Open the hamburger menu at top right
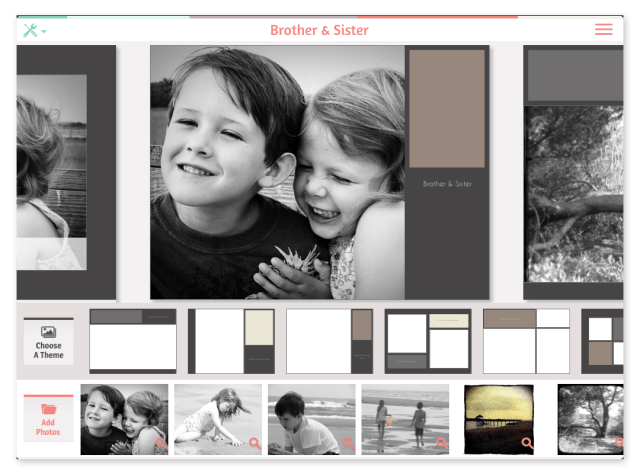The width and height of the screenshot is (640, 474). click(x=604, y=30)
